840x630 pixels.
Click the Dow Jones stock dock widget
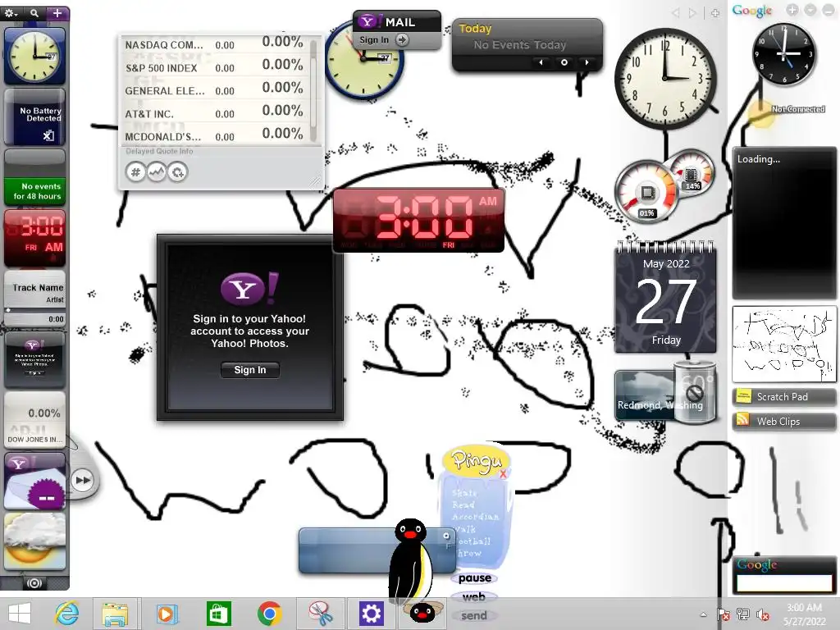pos(34,419)
